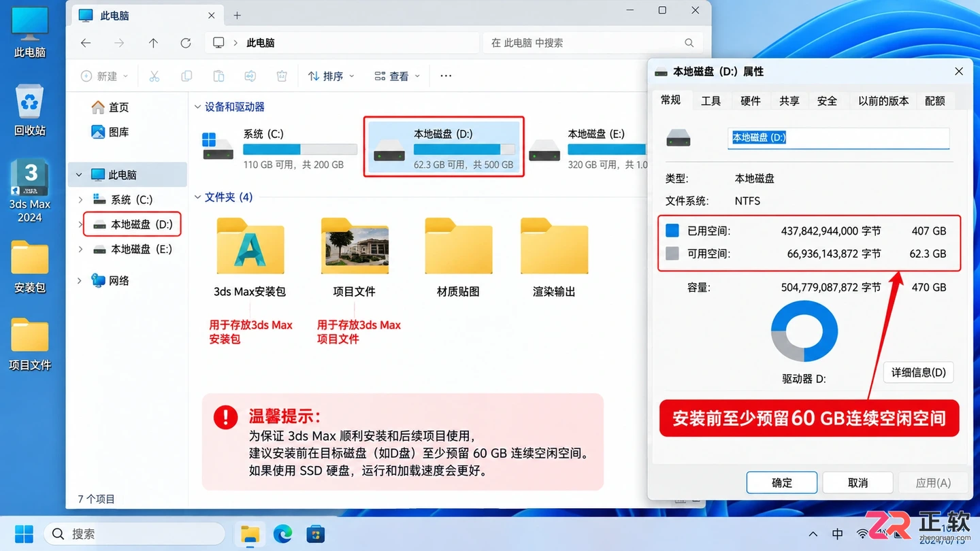Viewport: 980px width, 551px height.
Task: Open the 3ds Max 2024 desktop shortcut
Action: (30, 191)
